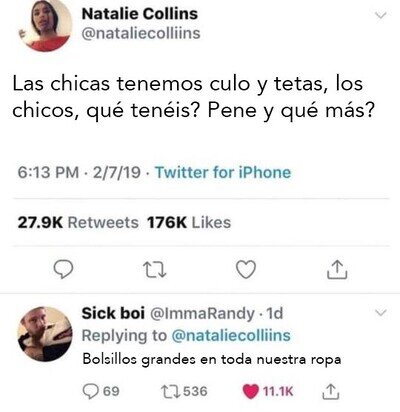The height and width of the screenshot is (412, 400).
Task: Reply to Natalie Collins' main tweet
Action: (x=64, y=269)
